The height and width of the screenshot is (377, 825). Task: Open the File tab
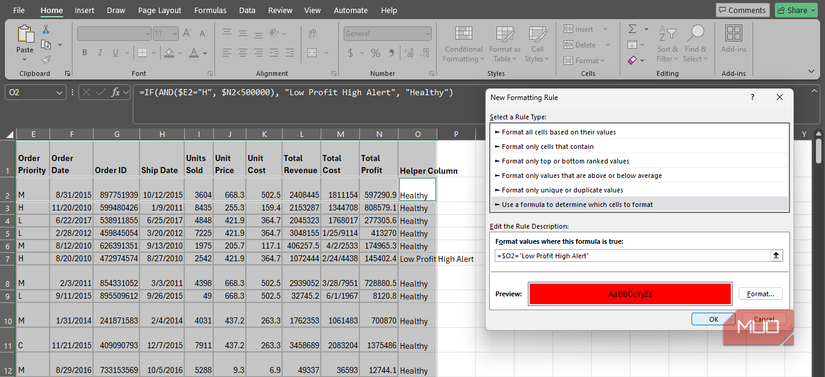19,11
